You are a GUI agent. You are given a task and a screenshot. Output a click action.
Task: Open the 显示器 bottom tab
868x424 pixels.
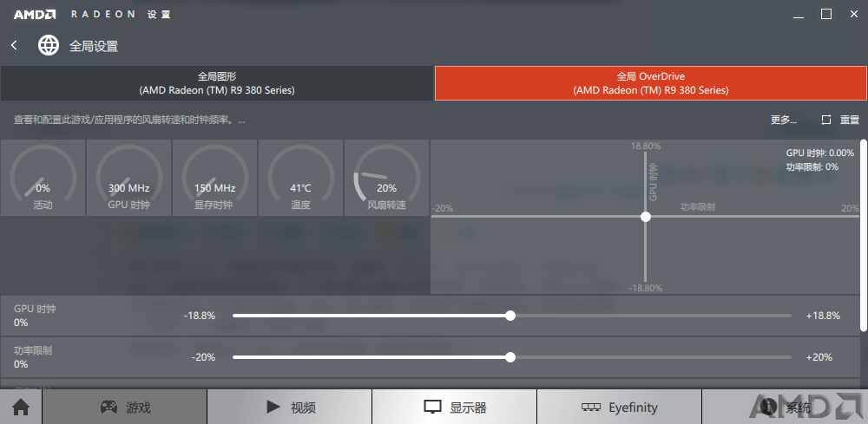point(455,408)
